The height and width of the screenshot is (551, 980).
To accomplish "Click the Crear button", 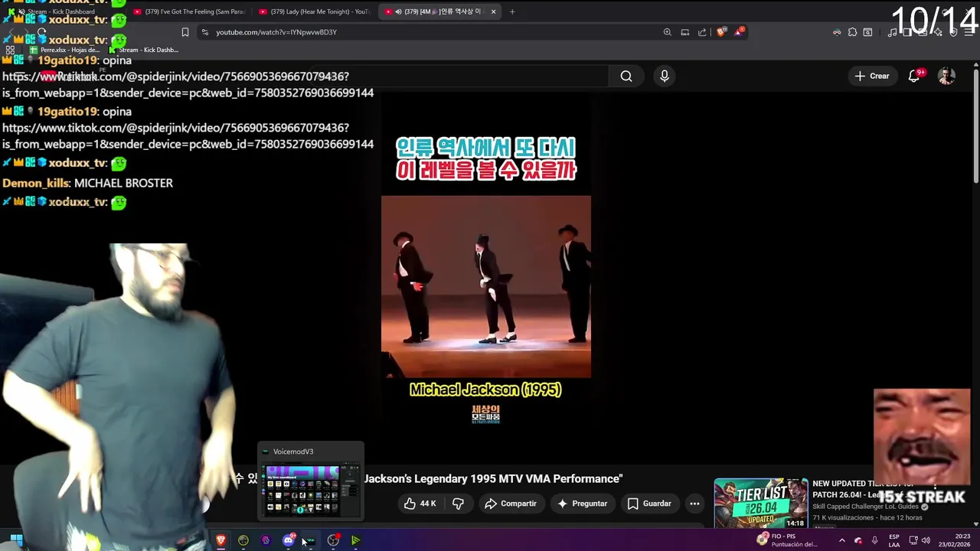I will point(872,76).
